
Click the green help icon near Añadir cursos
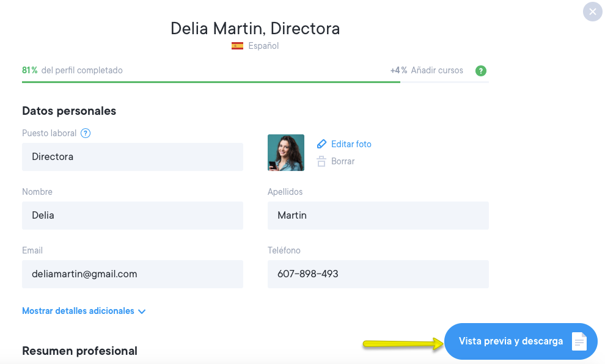point(481,71)
